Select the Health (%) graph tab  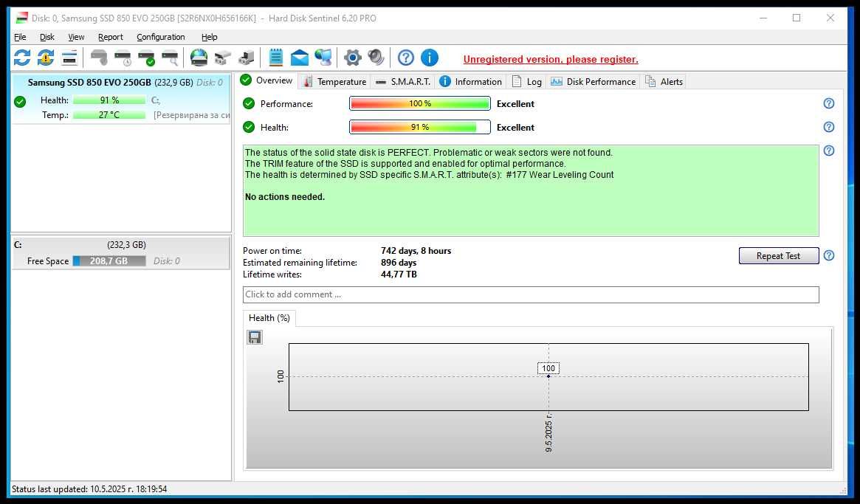coord(269,318)
